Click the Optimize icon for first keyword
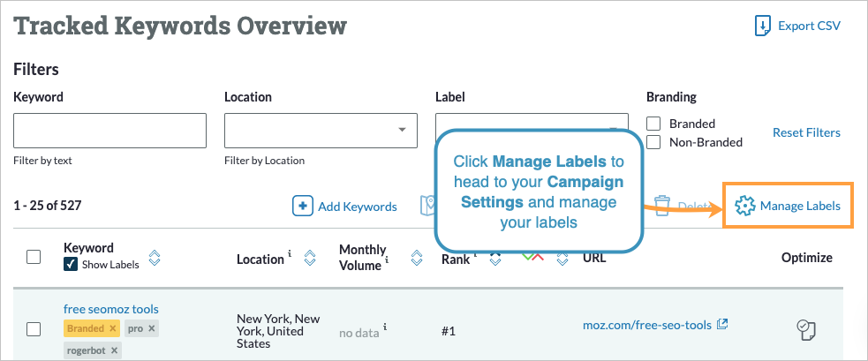Image resolution: width=868 pixels, height=361 pixels. [x=806, y=330]
